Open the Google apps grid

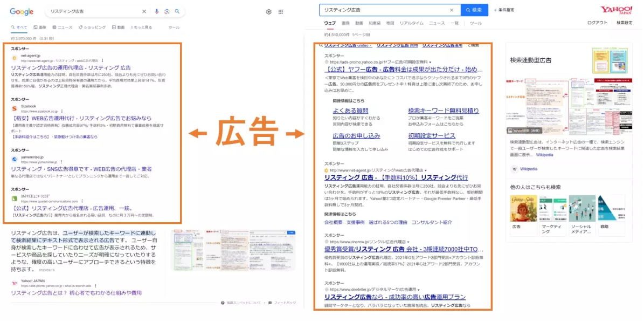[281, 11]
